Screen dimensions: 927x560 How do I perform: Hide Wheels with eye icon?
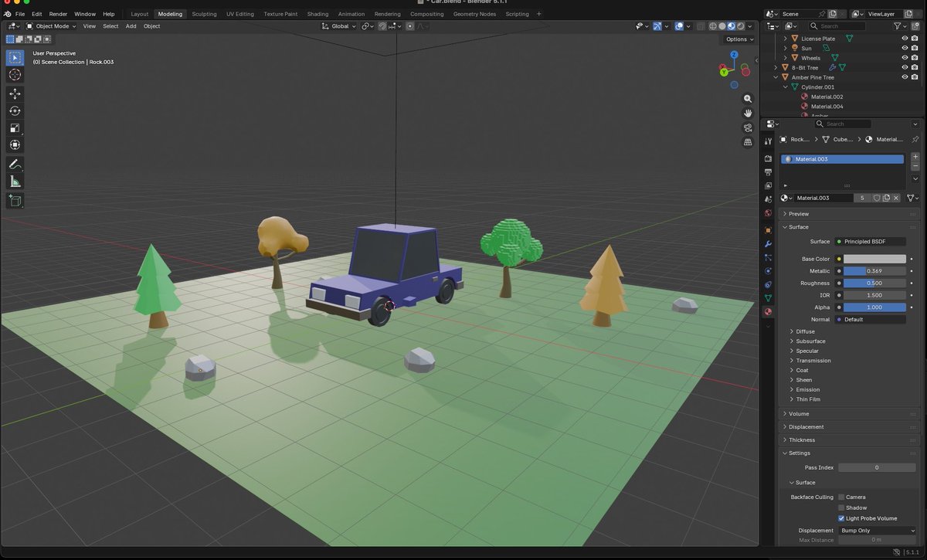click(x=905, y=58)
